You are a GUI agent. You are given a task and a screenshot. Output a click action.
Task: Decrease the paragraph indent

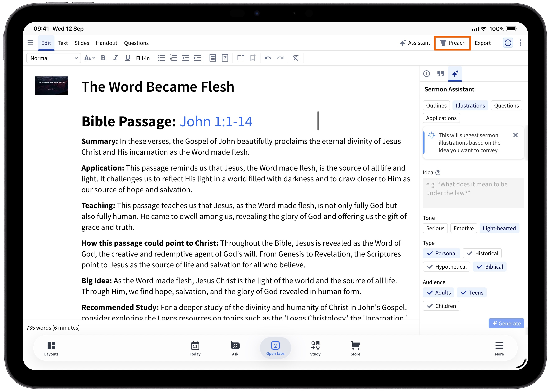pyautogui.click(x=186, y=58)
